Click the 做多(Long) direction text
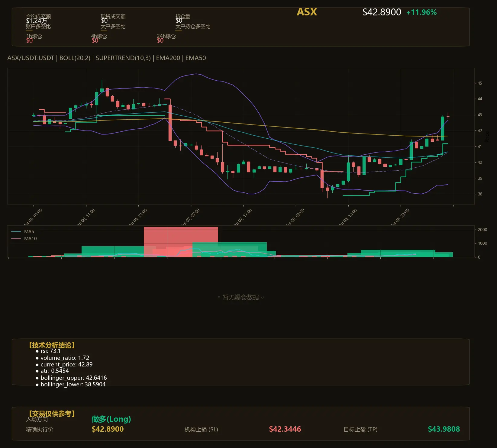497x448 pixels. 111,419
